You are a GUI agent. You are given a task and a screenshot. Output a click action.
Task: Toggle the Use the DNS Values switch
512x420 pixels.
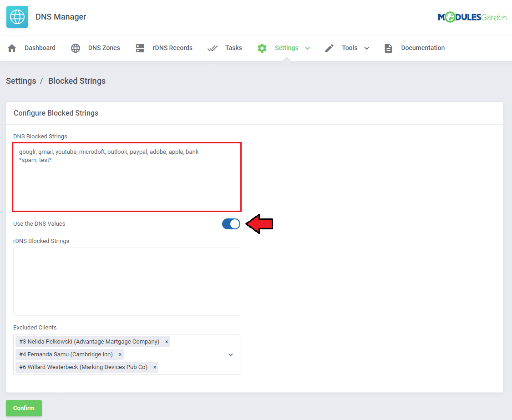coord(231,224)
